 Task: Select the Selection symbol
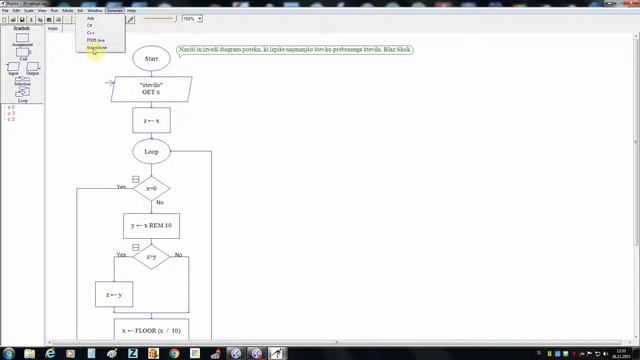(x=22, y=81)
